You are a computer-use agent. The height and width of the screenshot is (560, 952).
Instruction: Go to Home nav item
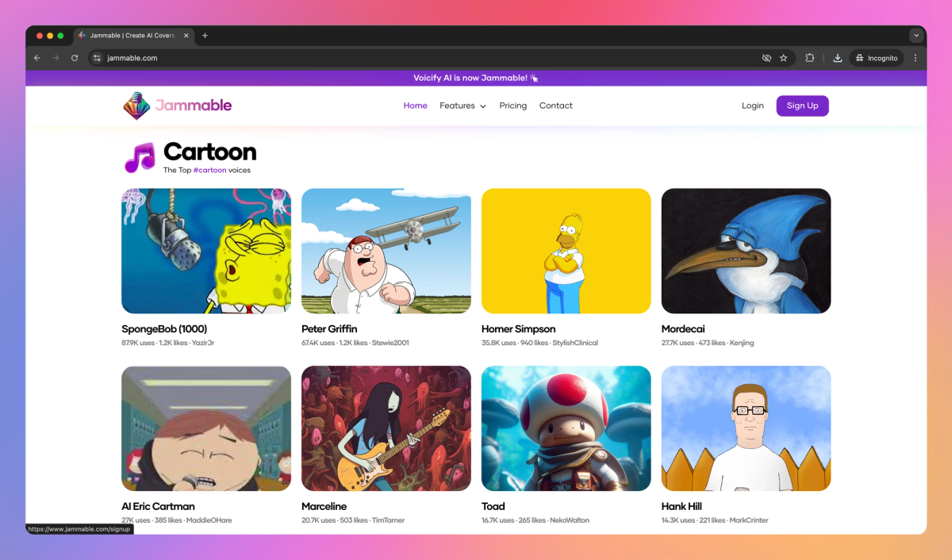point(415,105)
